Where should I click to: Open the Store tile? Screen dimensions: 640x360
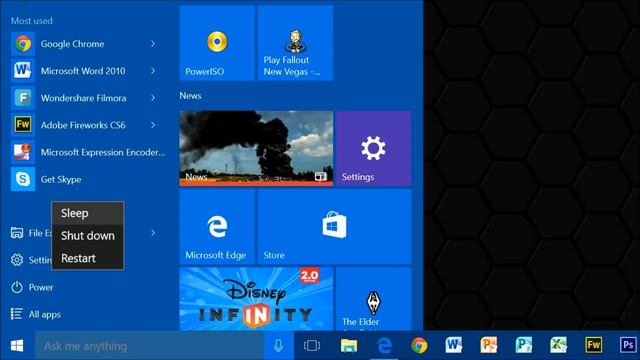[334, 227]
